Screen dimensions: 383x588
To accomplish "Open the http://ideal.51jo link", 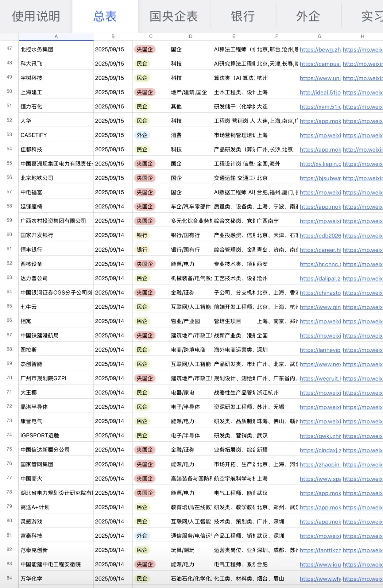I will (x=320, y=93).
